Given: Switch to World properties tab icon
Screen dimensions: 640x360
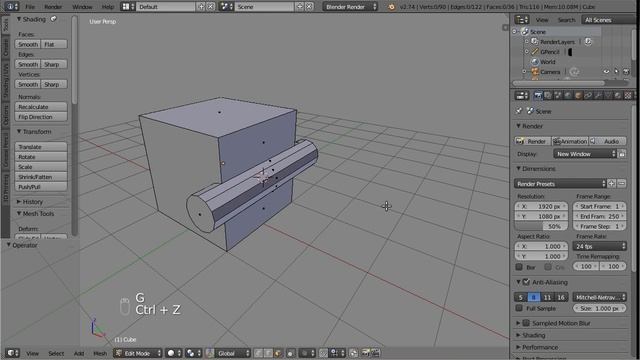Looking at the screenshot, I should pyautogui.click(x=568, y=96).
